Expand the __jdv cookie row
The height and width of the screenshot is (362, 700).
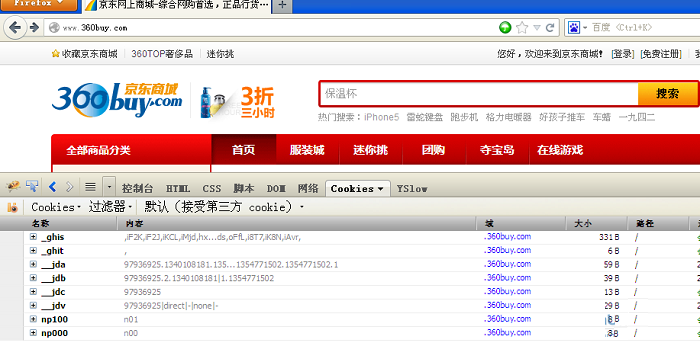tap(33, 306)
